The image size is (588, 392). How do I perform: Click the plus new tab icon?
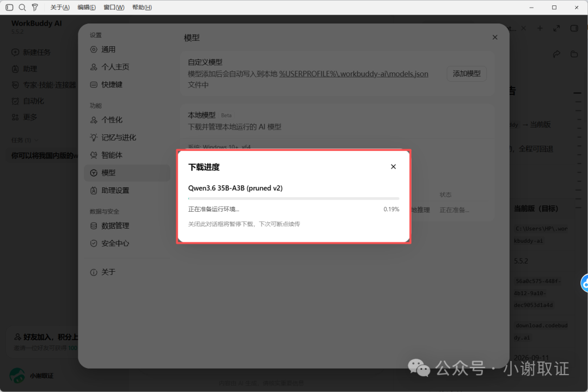click(540, 28)
